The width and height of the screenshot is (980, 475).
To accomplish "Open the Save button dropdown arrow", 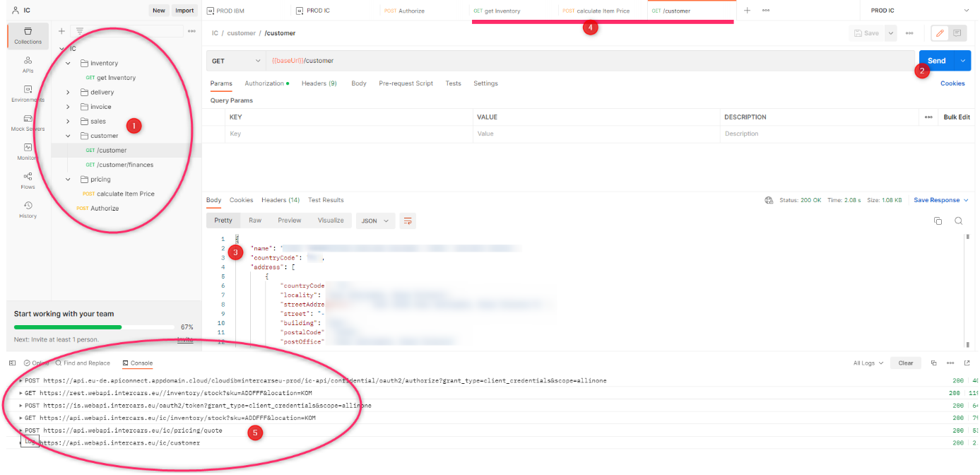I will pyautogui.click(x=890, y=33).
